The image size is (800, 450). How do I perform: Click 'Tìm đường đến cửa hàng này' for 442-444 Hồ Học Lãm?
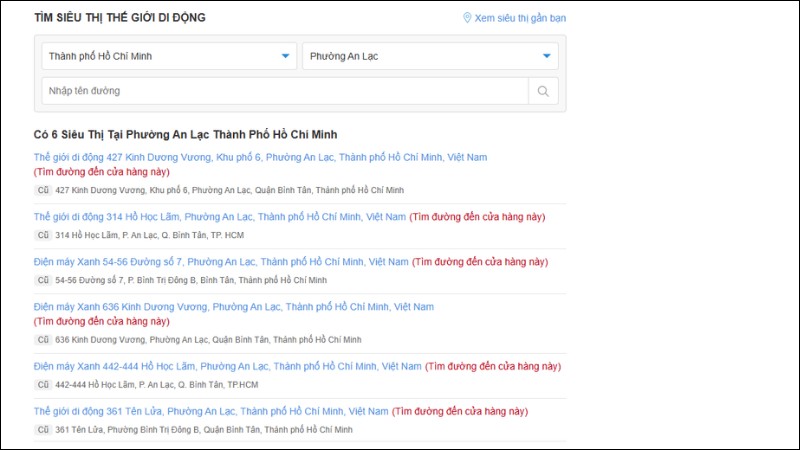click(493, 366)
